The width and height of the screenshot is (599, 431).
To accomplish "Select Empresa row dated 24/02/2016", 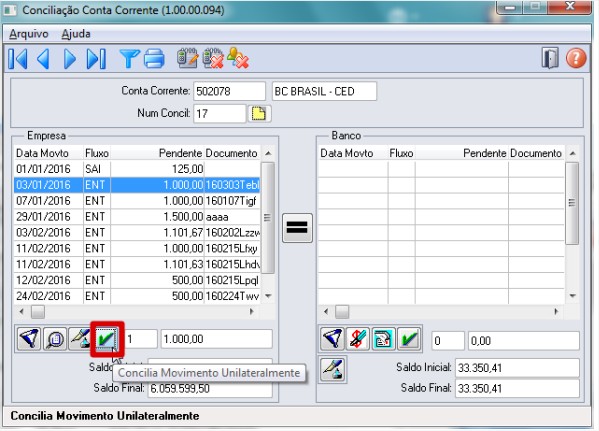I will [x=137, y=296].
